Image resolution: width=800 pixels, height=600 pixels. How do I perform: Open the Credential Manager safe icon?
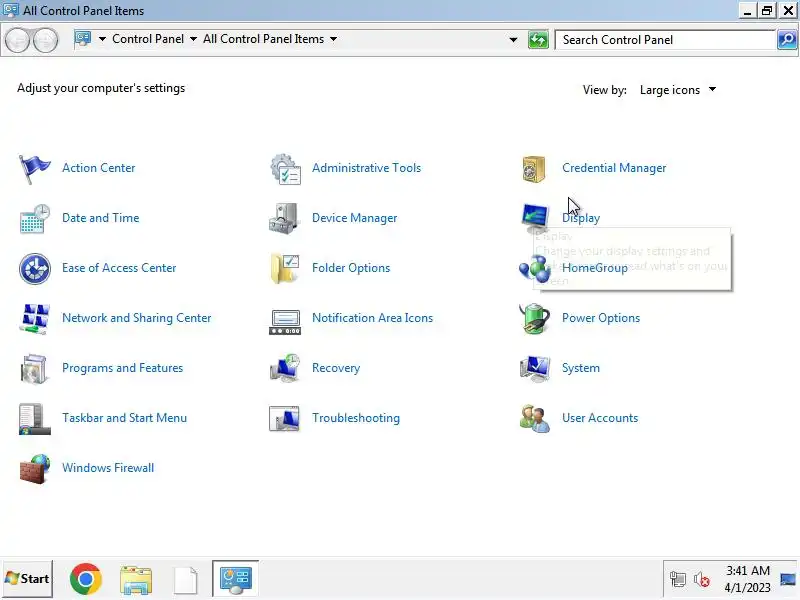click(x=534, y=168)
